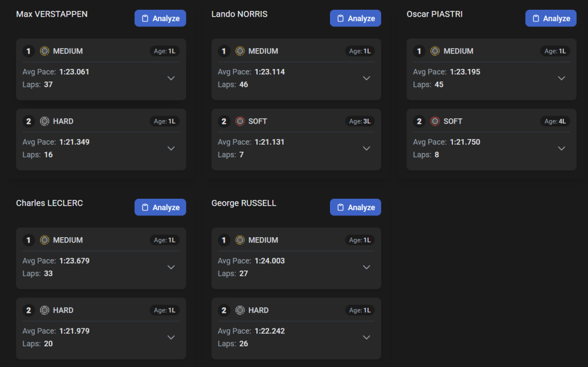Click stint number 1 badge for Russell
This screenshot has height=367, width=588.
point(224,240)
